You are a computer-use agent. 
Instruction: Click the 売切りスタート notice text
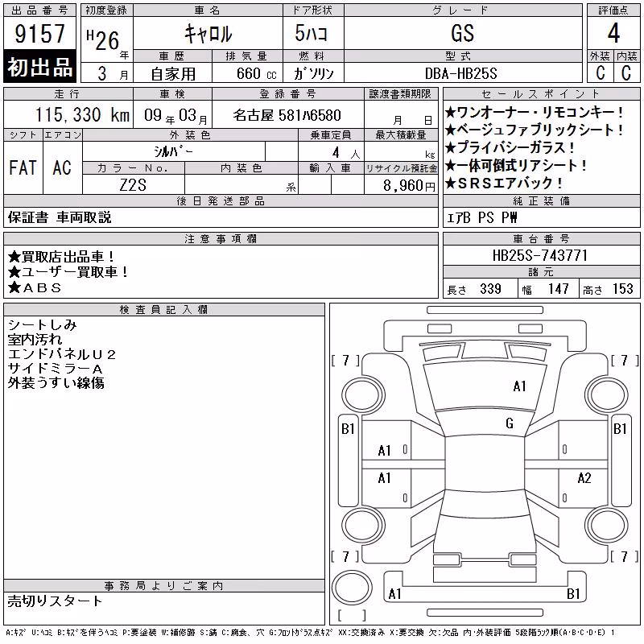pos(55,601)
